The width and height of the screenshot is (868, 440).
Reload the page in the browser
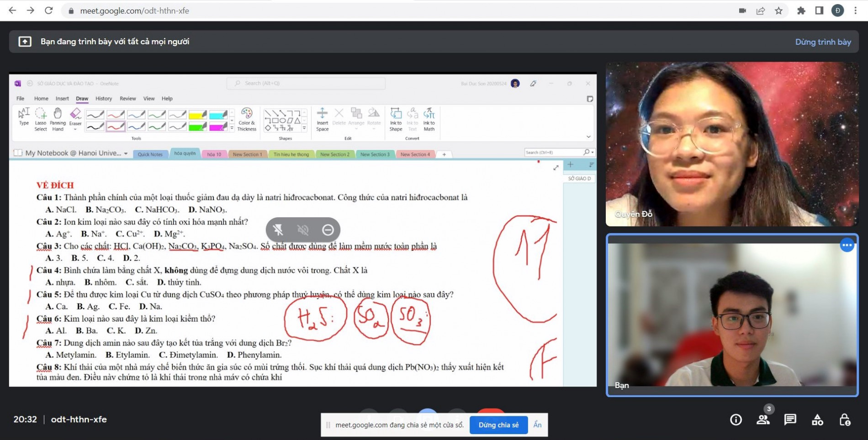48,10
